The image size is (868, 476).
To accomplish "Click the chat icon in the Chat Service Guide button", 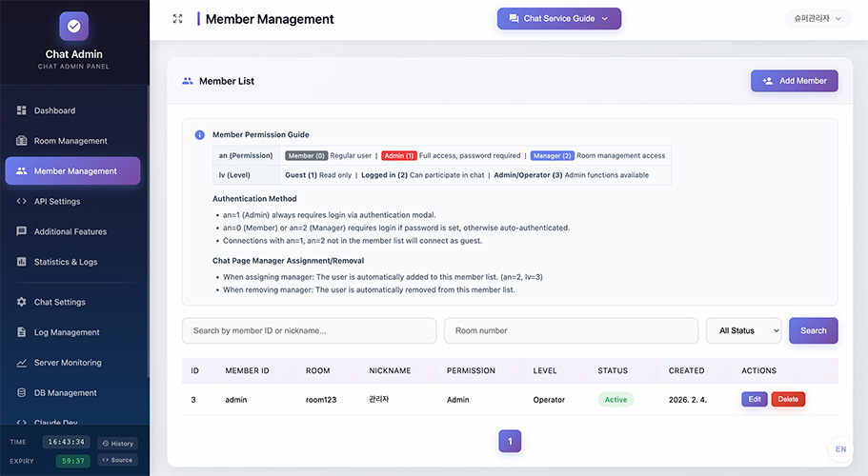I will (x=514, y=19).
